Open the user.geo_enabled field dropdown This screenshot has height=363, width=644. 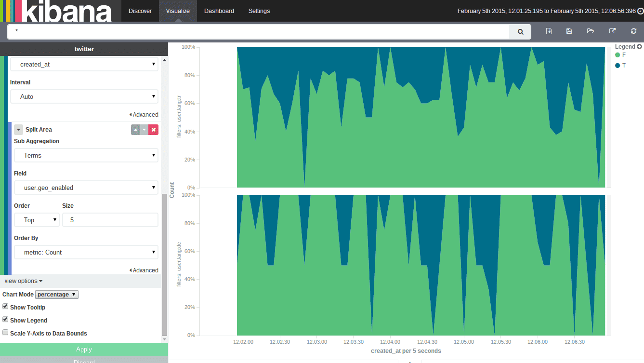click(86, 188)
